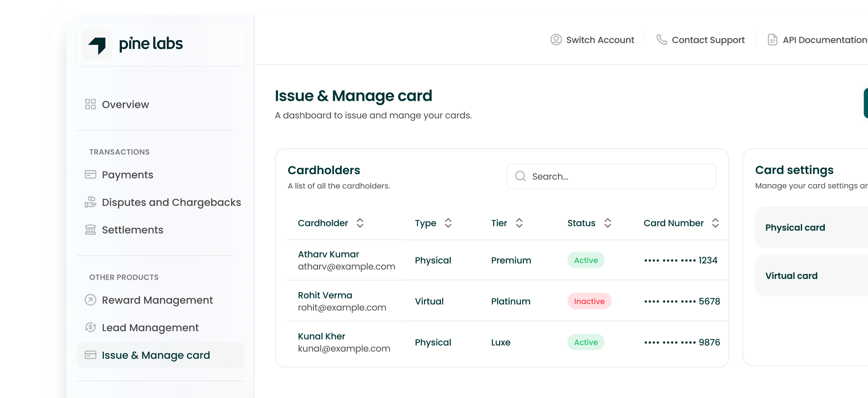Click card number ending 5678

682,301
